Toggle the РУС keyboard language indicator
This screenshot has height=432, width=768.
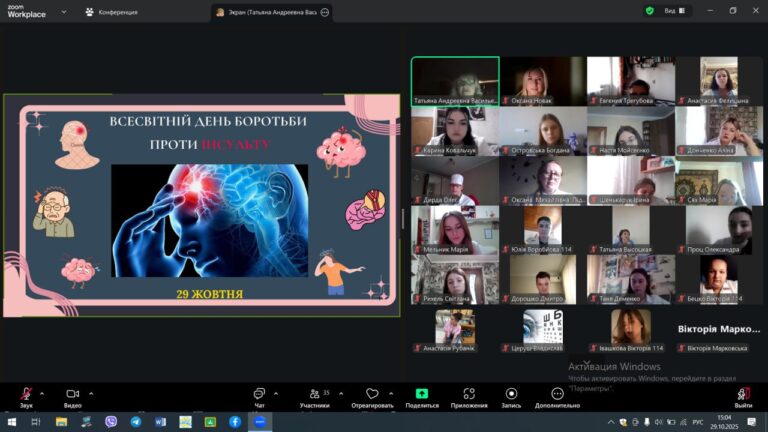tap(697, 422)
